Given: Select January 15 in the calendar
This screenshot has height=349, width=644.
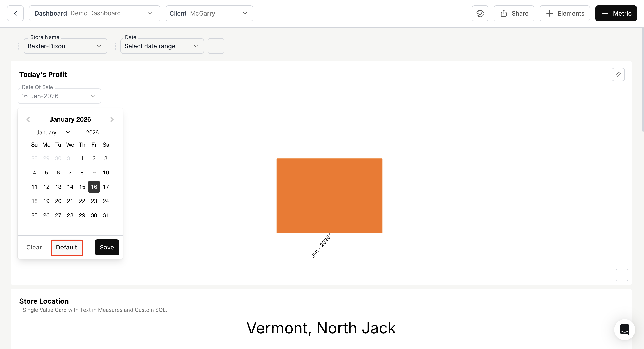Looking at the screenshot, I should [82, 187].
